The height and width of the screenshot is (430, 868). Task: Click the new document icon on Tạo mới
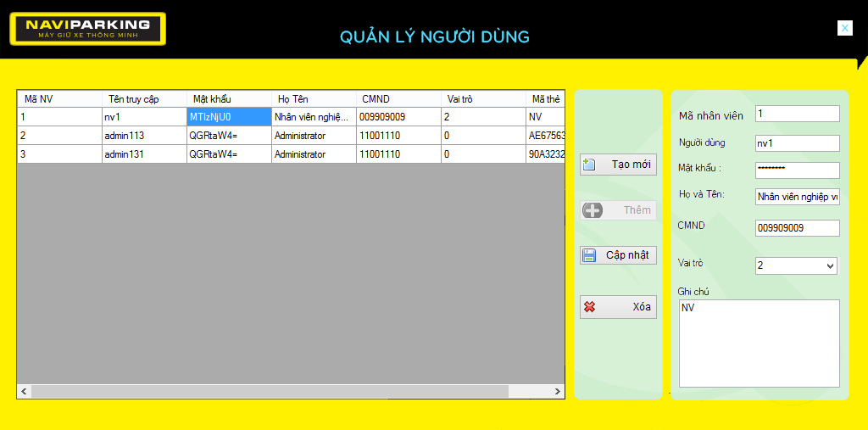pyautogui.click(x=590, y=165)
